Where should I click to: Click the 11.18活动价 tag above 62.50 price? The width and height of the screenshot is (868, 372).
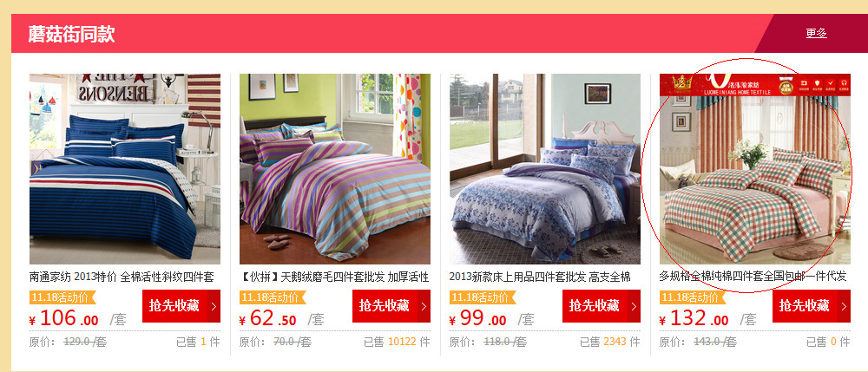pyautogui.click(x=272, y=297)
